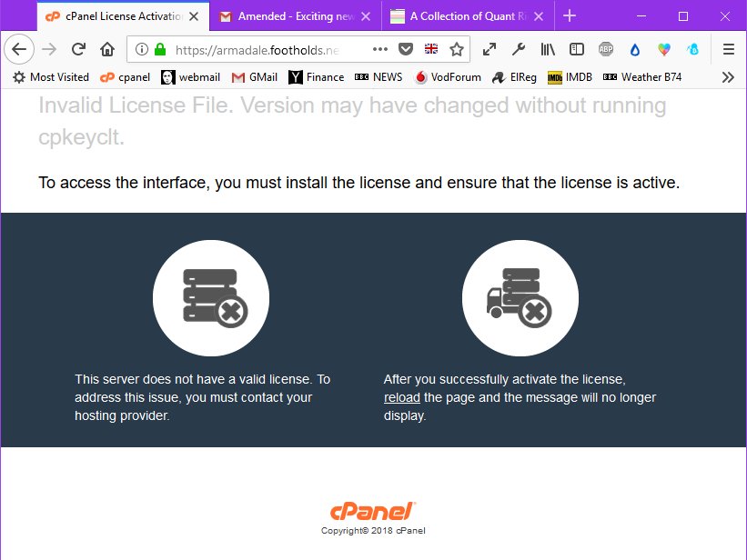Open a new tab with plus button
The height and width of the screenshot is (560, 747).
point(570,15)
